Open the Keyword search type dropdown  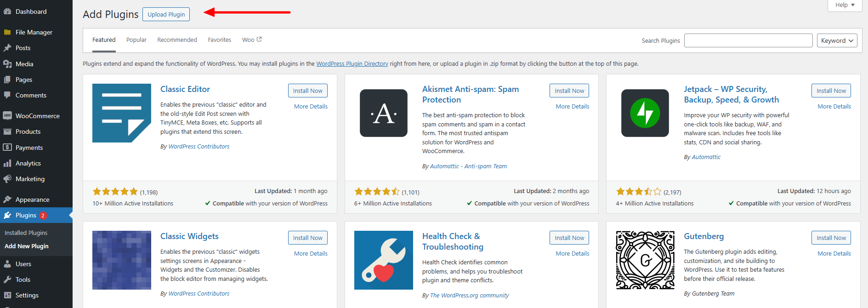(837, 40)
